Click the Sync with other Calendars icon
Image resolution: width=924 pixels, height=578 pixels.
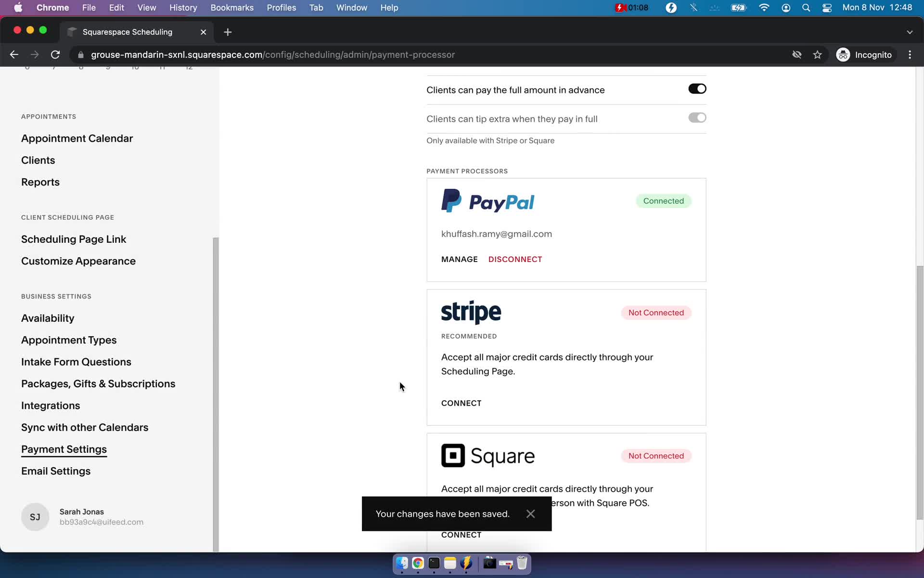click(85, 427)
